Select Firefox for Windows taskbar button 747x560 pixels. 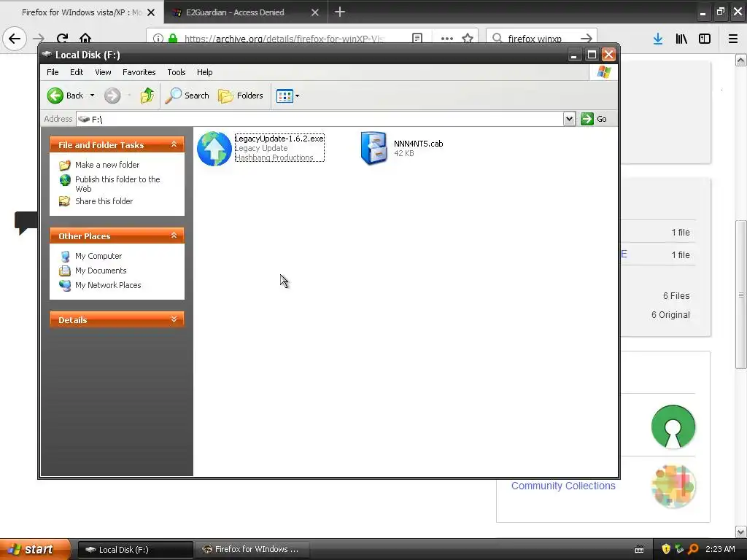point(252,550)
